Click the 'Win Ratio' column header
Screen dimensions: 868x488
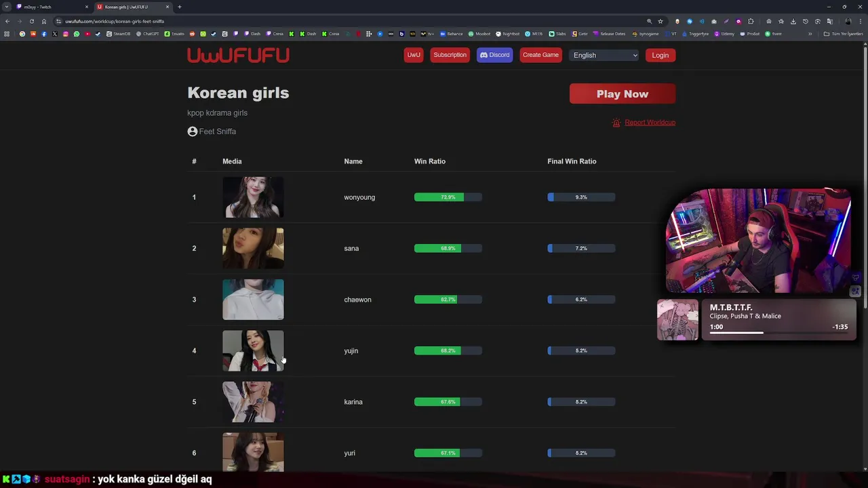430,161
